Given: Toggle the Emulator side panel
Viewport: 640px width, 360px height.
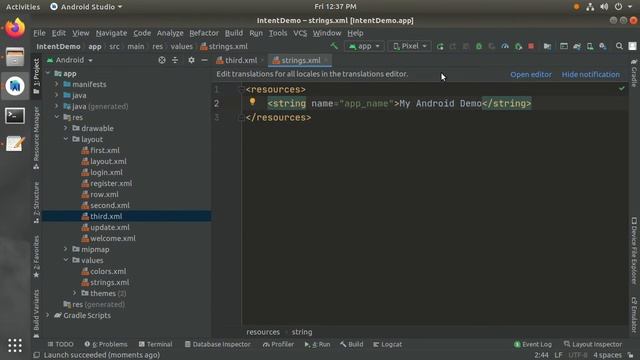Looking at the screenshot, I should [634, 314].
